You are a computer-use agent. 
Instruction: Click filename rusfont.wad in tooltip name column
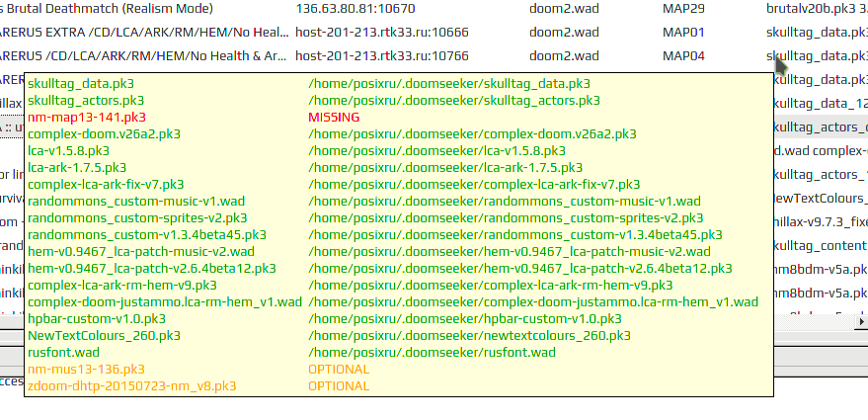point(63,353)
